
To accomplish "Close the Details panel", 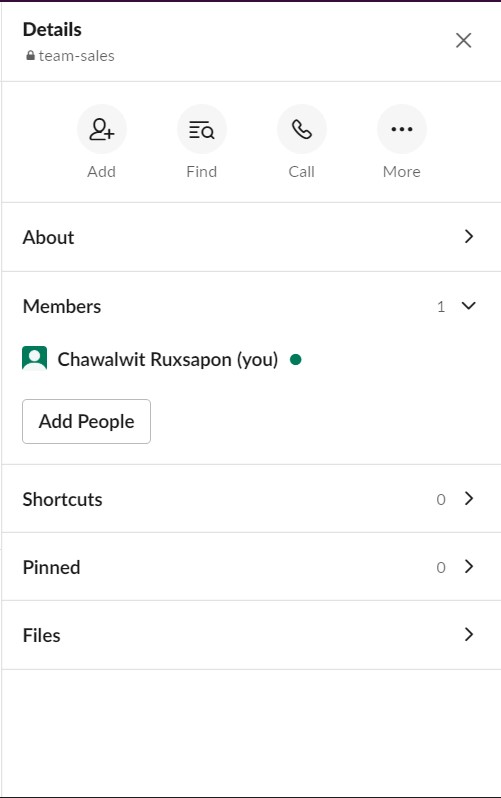I will pyautogui.click(x=463, y=40).
